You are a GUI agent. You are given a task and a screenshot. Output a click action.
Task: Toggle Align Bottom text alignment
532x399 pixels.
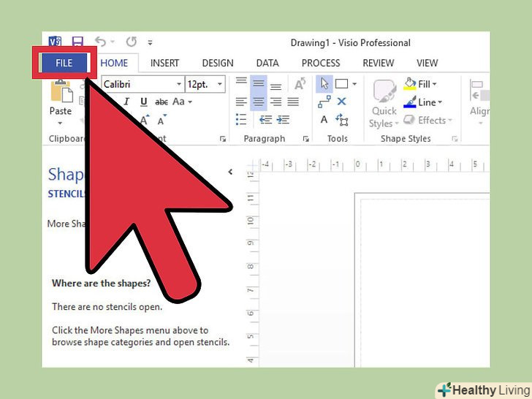coord(275,85)
